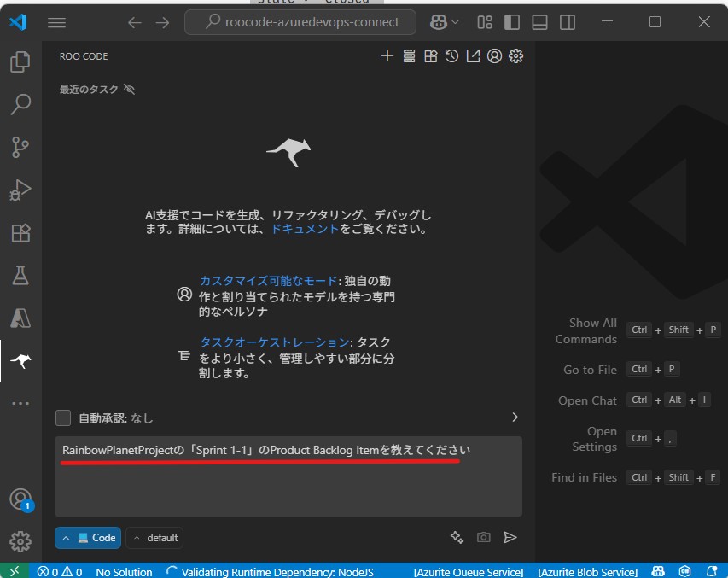Attach an image using camera icon

(x=483, y=538)
